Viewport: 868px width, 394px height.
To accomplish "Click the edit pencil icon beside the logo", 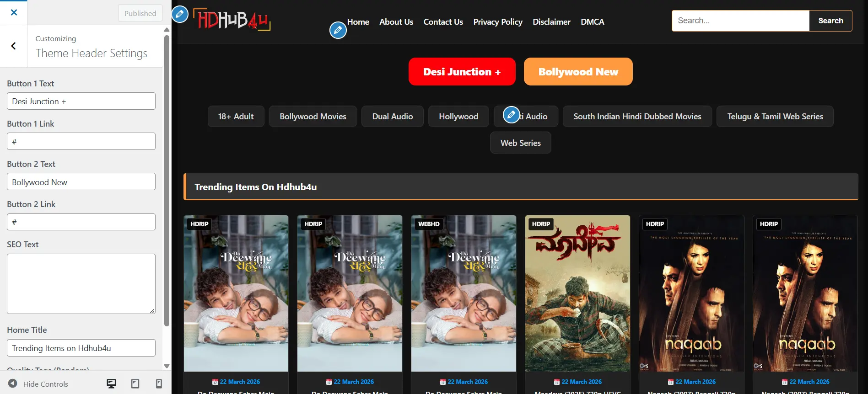I will click(x=180, y=14).
